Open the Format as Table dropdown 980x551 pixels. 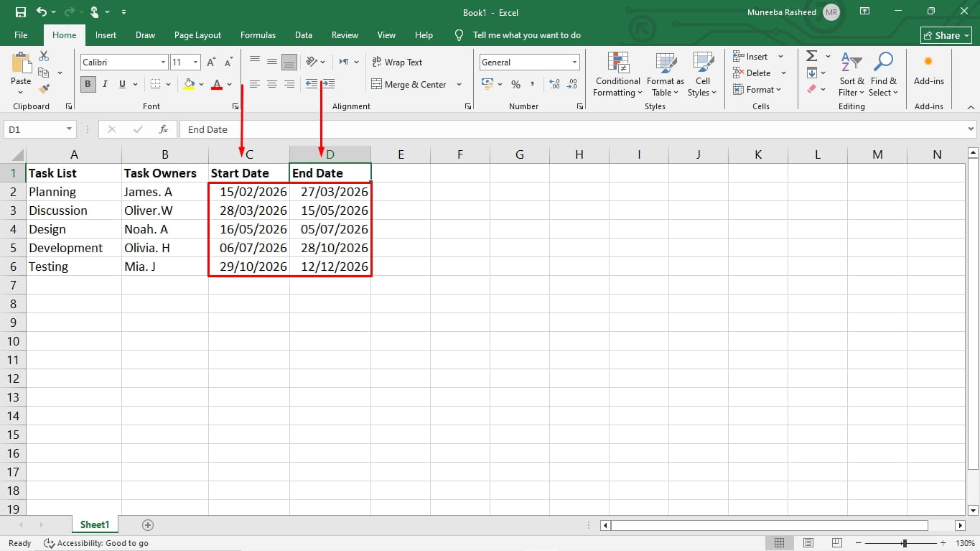click(x=666, y=75)
